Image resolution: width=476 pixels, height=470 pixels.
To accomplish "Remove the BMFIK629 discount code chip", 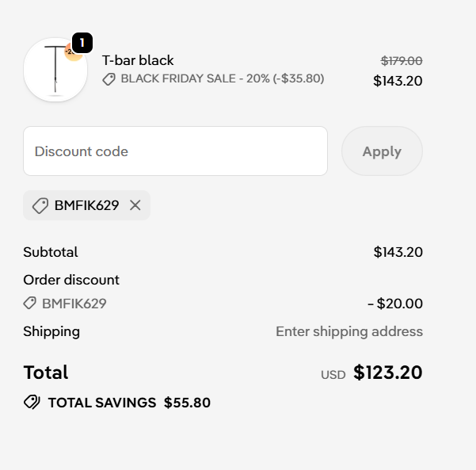I will (135, 205).
